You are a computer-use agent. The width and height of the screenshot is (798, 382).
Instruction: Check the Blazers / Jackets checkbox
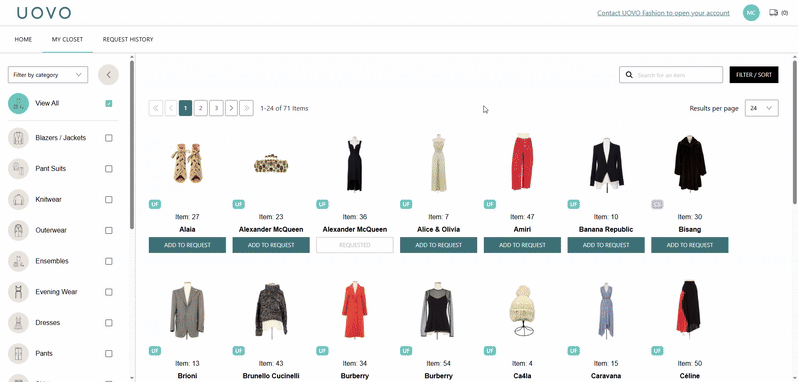pos(108,138)
